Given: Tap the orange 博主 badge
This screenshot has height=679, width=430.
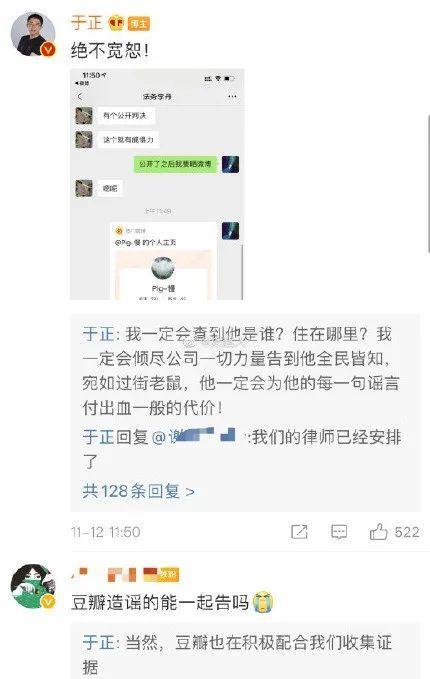Looking at the screenshot, I should tap(139, 23).
